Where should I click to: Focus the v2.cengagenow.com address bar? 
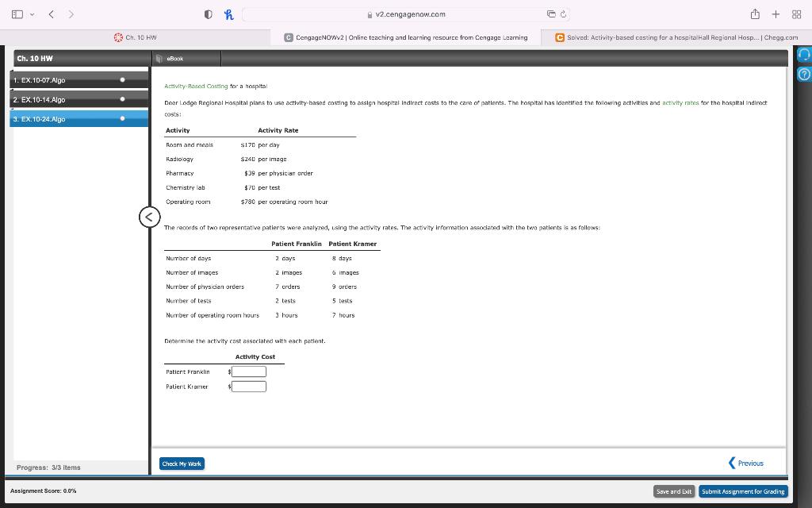[x=406, y=14]
